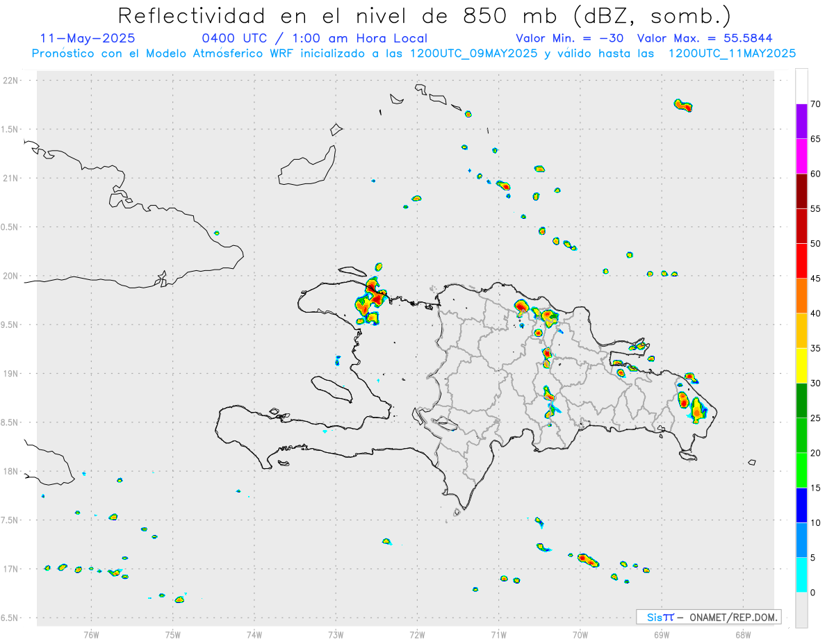The image size is (834, 644).
Task: Select the '69W' longitude label
Action: (662, 634)
